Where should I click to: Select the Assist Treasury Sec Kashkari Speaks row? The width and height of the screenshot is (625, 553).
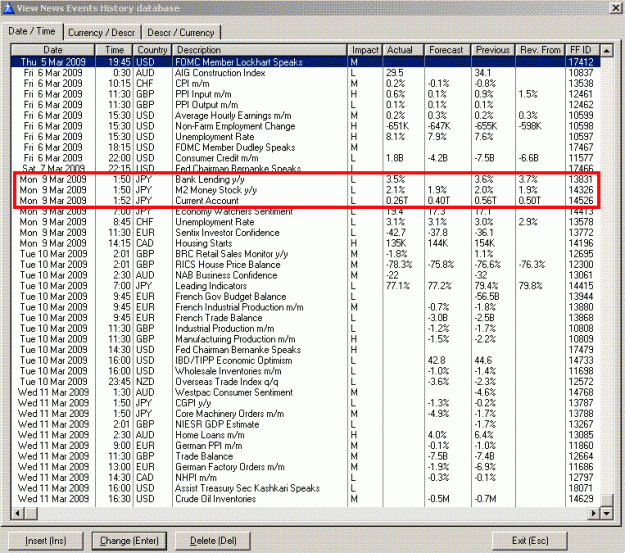pos(306,488)
